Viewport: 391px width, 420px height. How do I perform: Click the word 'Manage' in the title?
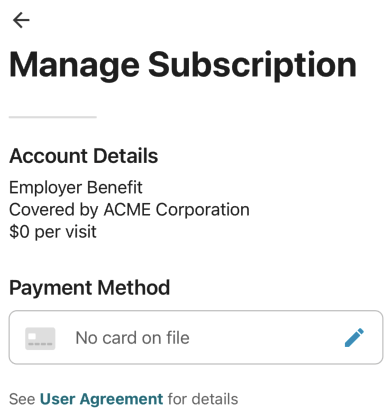pyautogui.click(x=74, y=66)
